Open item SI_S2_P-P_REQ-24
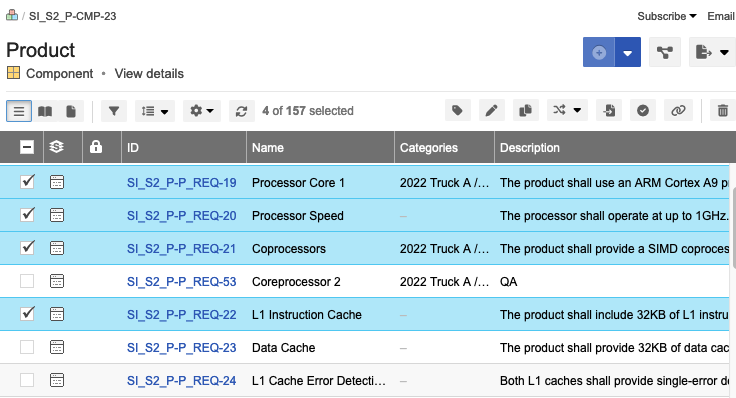736x398 pixels. point(182,381)
